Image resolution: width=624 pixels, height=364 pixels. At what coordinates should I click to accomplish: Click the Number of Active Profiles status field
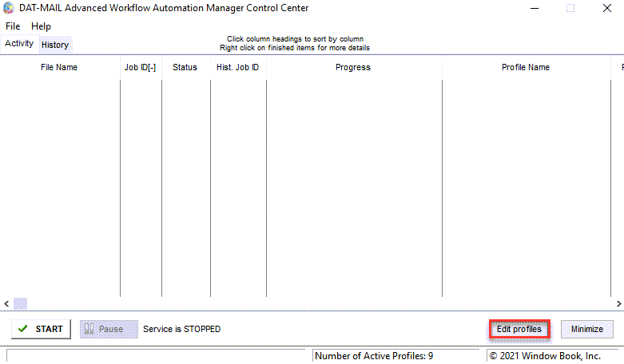click(x=396, y=356)
